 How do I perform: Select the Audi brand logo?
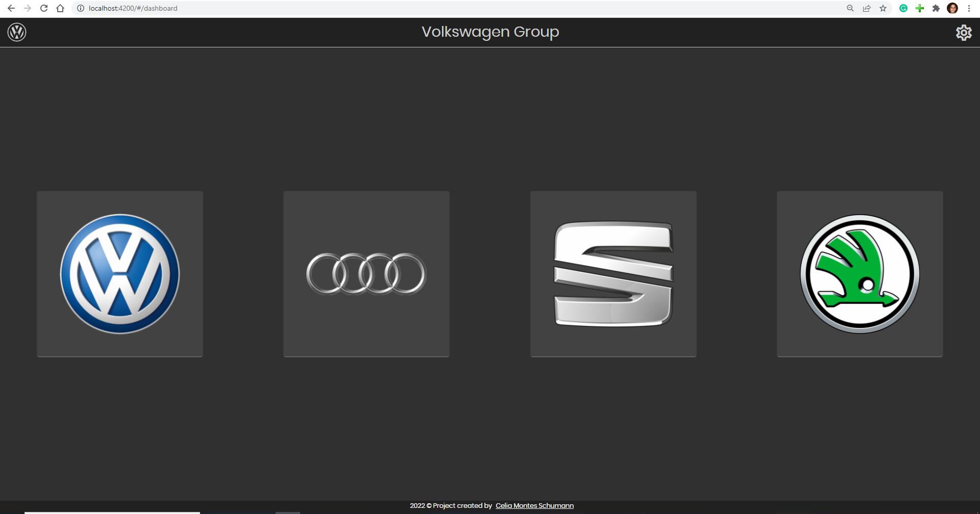[366, 273]
